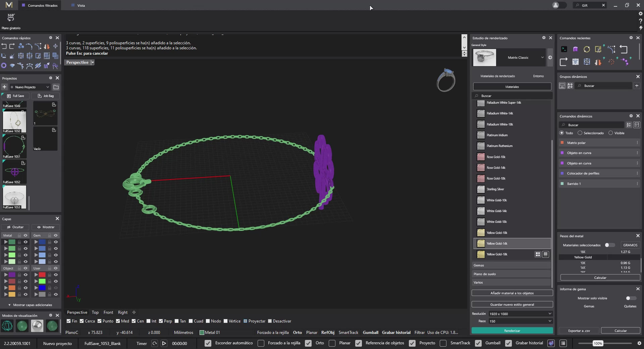Open Estudio de renderizado settings gear
This screenshot has width=644, height=349.
(544, 38)
